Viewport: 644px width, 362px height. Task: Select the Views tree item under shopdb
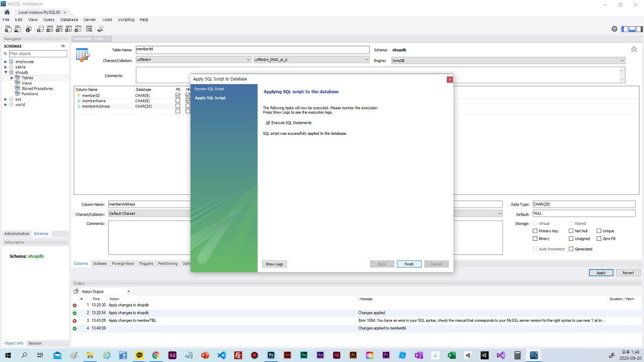click(27, 83)
